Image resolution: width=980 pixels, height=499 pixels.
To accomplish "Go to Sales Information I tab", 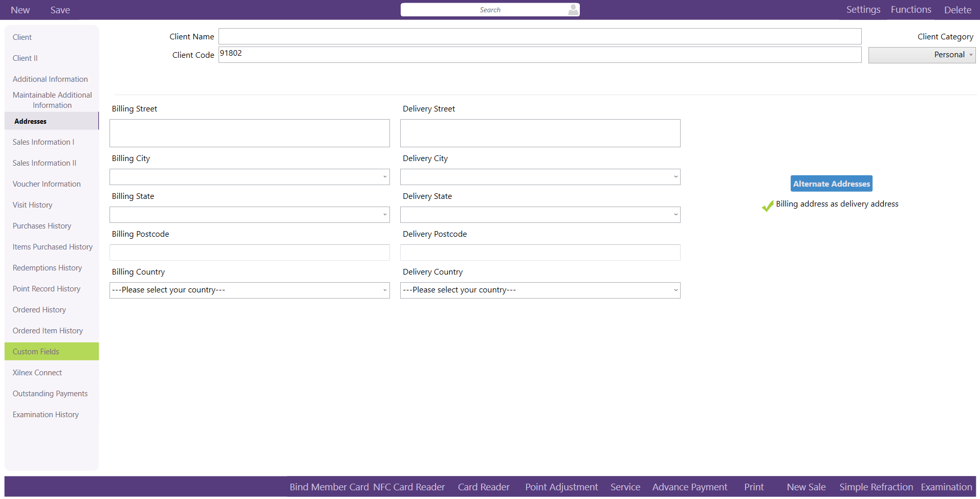I will pyautogui.click(x=43, y=142).
